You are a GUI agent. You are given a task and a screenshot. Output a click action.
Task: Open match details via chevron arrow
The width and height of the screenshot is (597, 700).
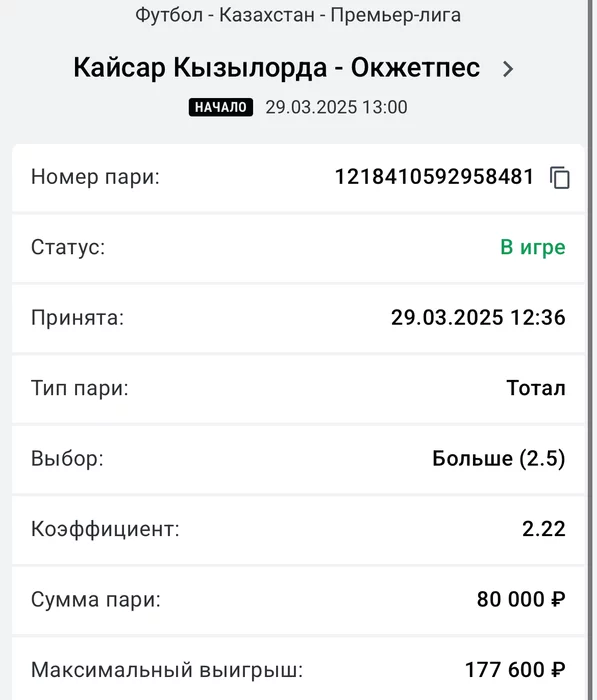point(508,69)
